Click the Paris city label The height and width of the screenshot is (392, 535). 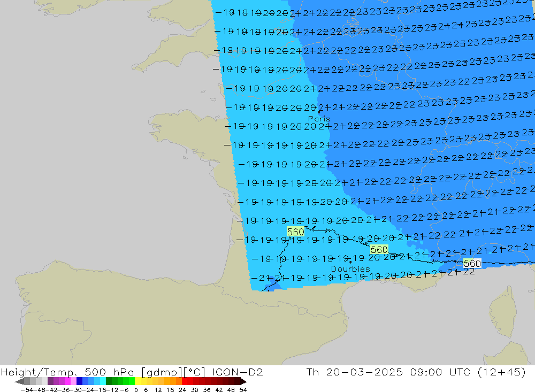(x=319, y=119)
